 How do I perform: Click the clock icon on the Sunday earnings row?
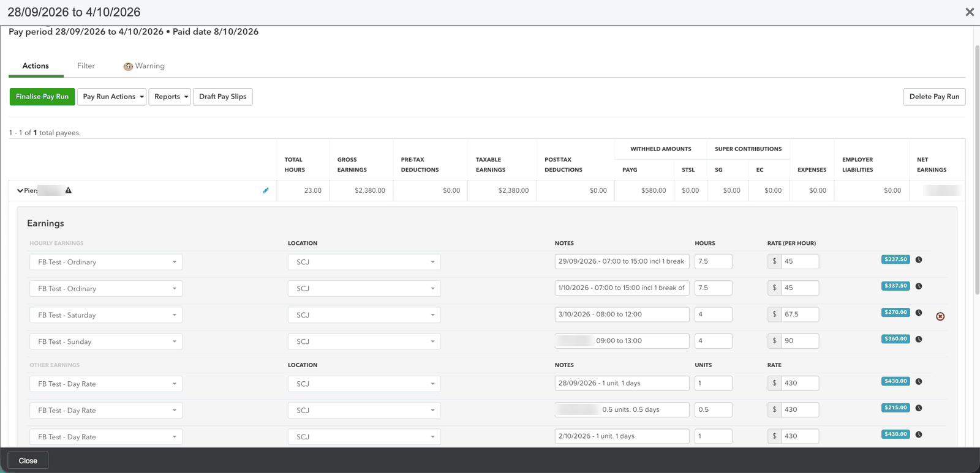tap(919, 339)
